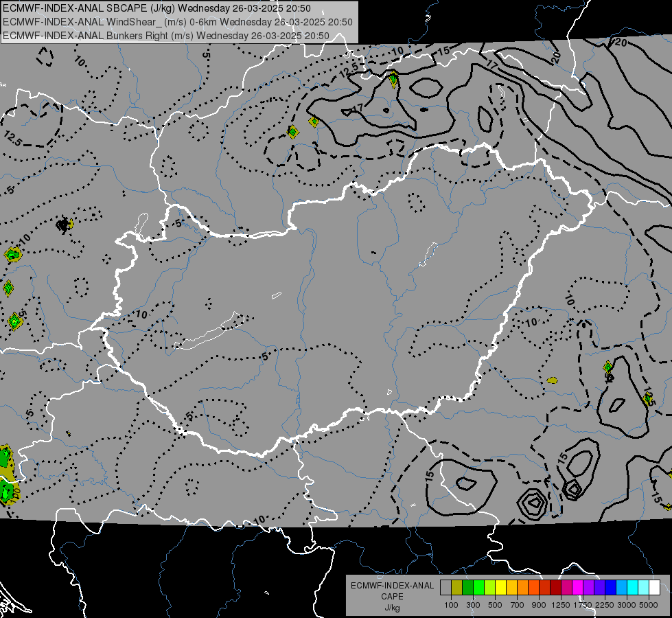Screen dimensions: 672x618
Task: Select the olive legend swatch at 100
Action: pos(457,587)
